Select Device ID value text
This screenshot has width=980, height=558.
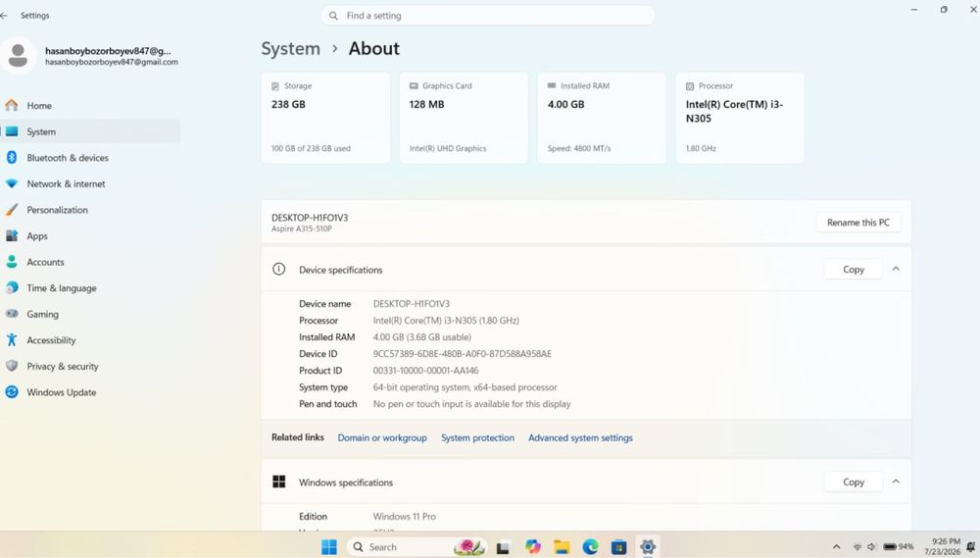462,353
